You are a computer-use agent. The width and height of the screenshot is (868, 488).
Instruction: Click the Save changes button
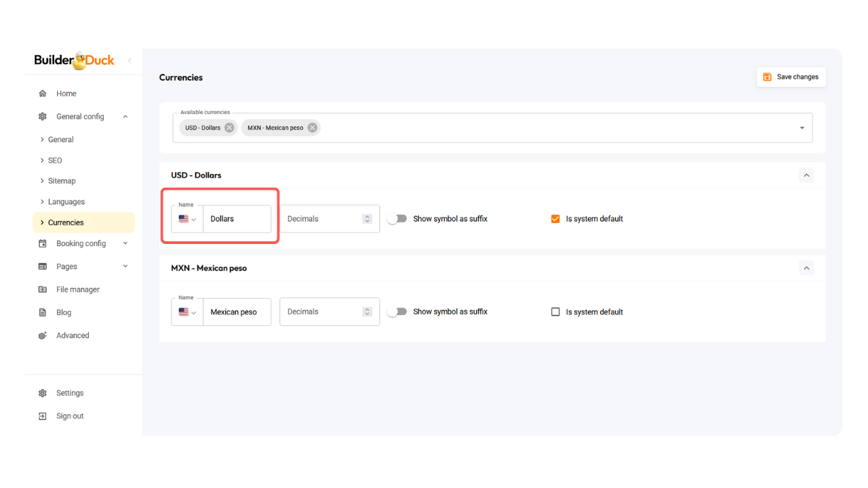point(791,77)
